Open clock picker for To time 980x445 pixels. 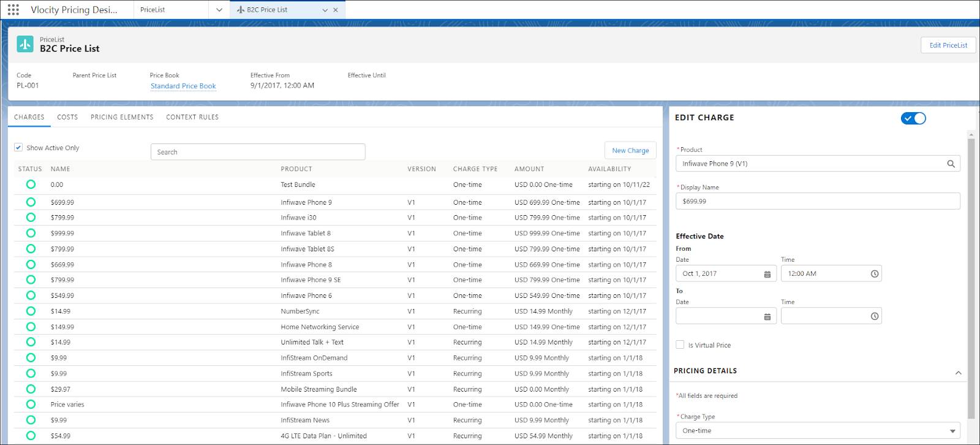pyautogui.click(x=875, y=316)
